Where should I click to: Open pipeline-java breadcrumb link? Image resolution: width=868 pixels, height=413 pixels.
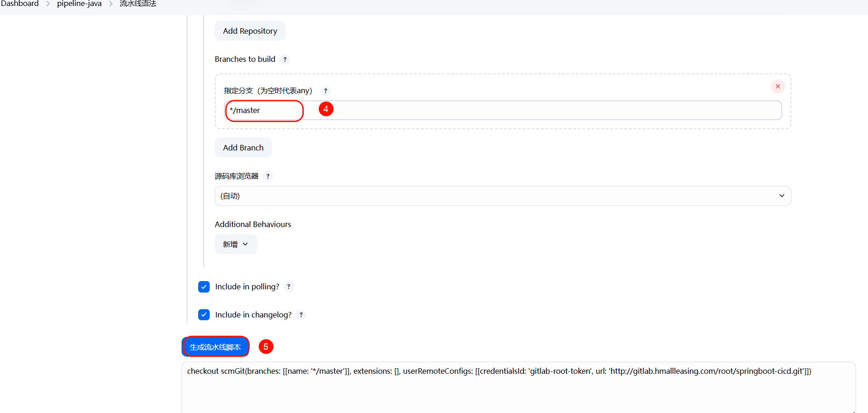79,4
